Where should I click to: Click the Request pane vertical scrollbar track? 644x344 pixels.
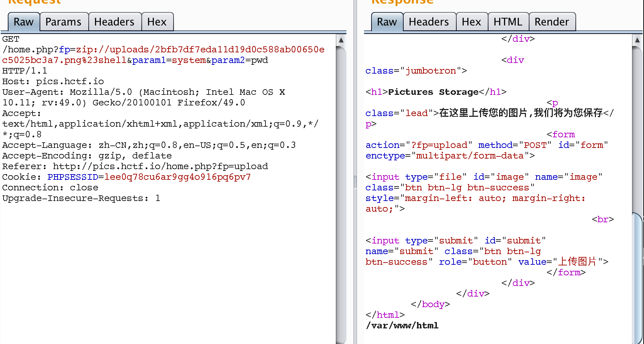(x=341, y=195)
